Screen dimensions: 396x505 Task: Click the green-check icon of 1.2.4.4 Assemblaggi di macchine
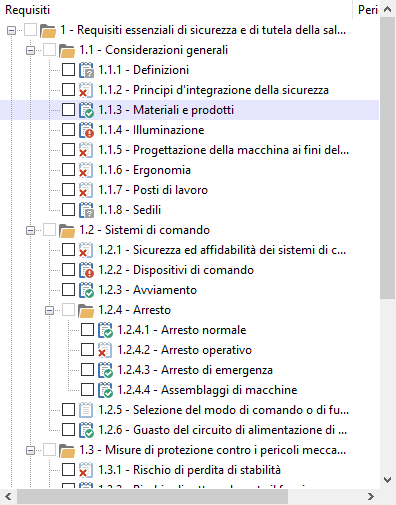pos(105,390)
